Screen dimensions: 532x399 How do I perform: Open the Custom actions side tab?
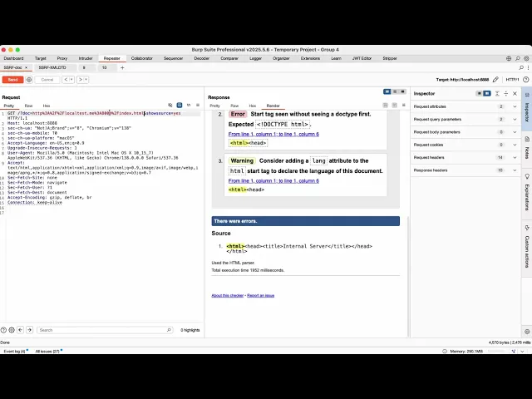coord(527,247)
